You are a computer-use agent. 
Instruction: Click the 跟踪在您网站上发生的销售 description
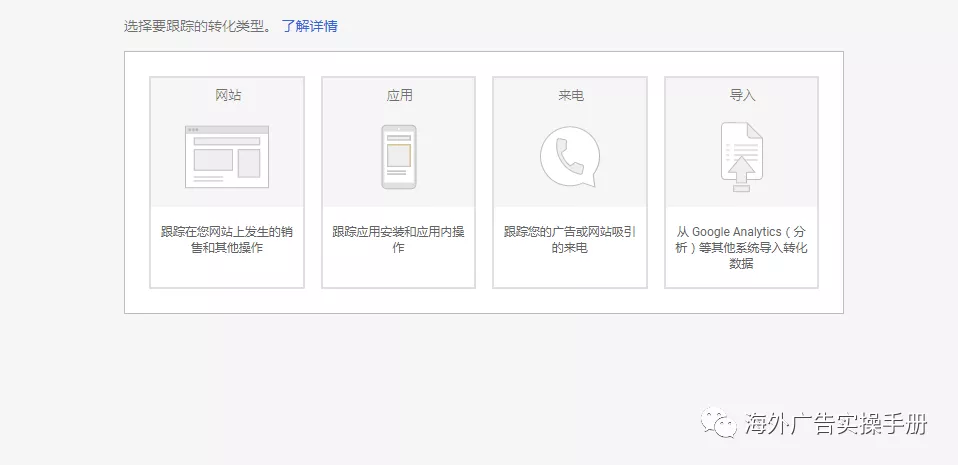[227, 239]
